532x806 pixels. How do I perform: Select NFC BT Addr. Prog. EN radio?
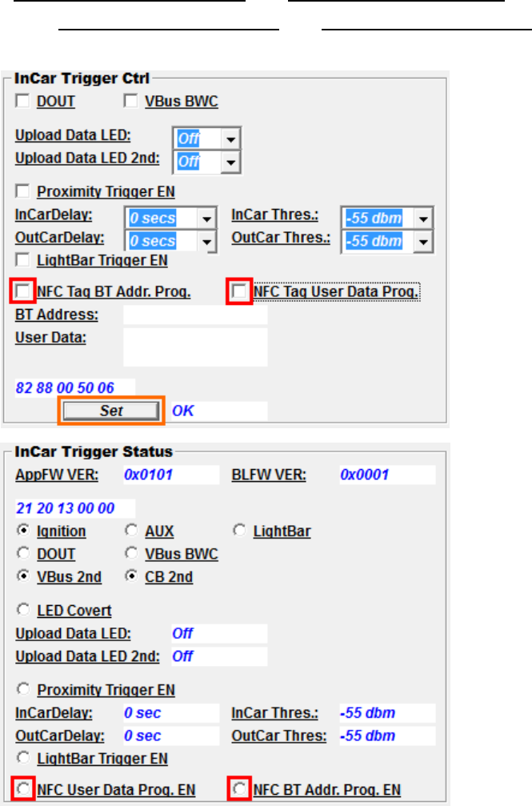point(239,788)
